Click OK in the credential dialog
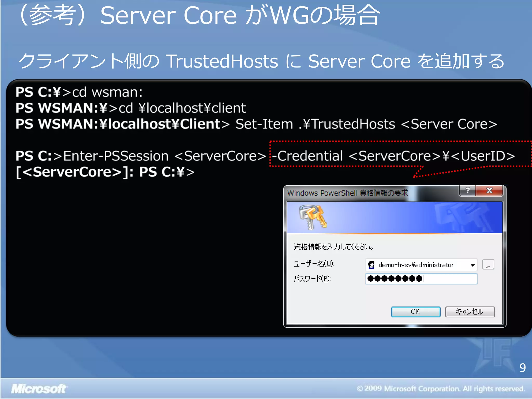 [416, 311]
